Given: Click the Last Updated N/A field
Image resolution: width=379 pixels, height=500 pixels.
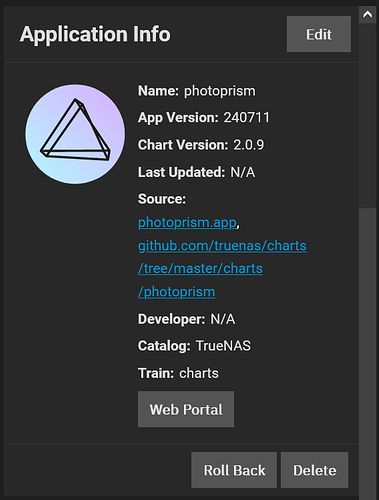Looking at the screenshot, I should (x=197, y=172).
